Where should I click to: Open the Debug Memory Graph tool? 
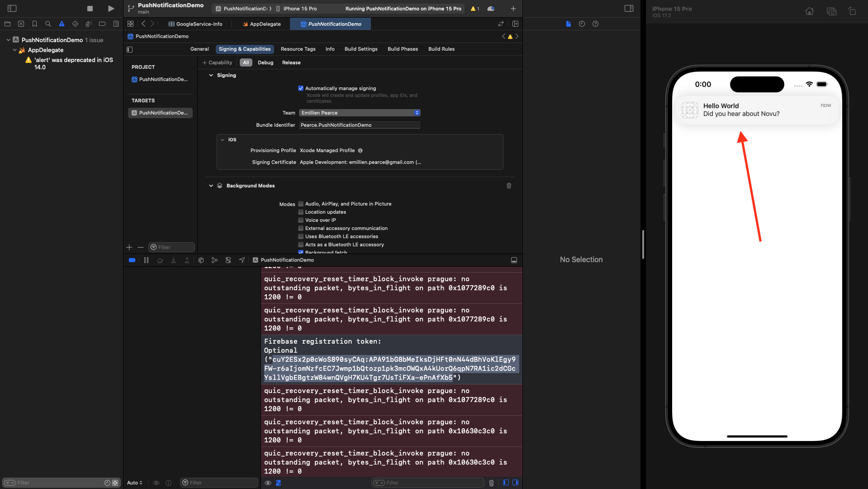point(214,260)
